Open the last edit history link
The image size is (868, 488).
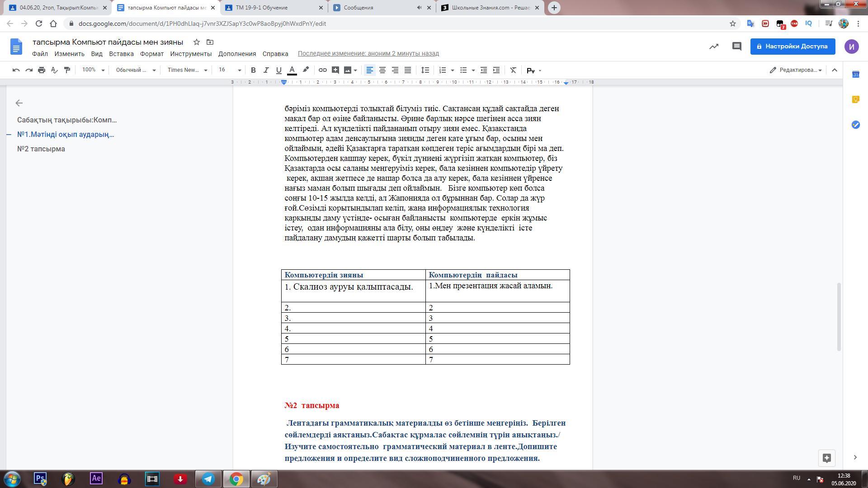coord(368,54)
